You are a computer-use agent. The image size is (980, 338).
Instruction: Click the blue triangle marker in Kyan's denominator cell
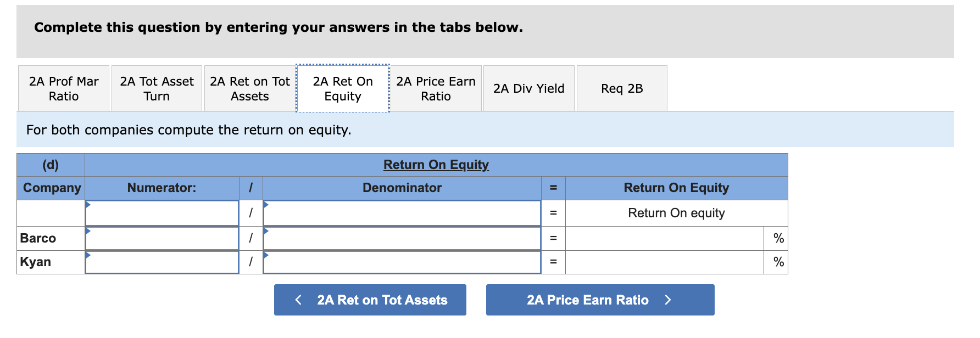[x=265, y=257]
